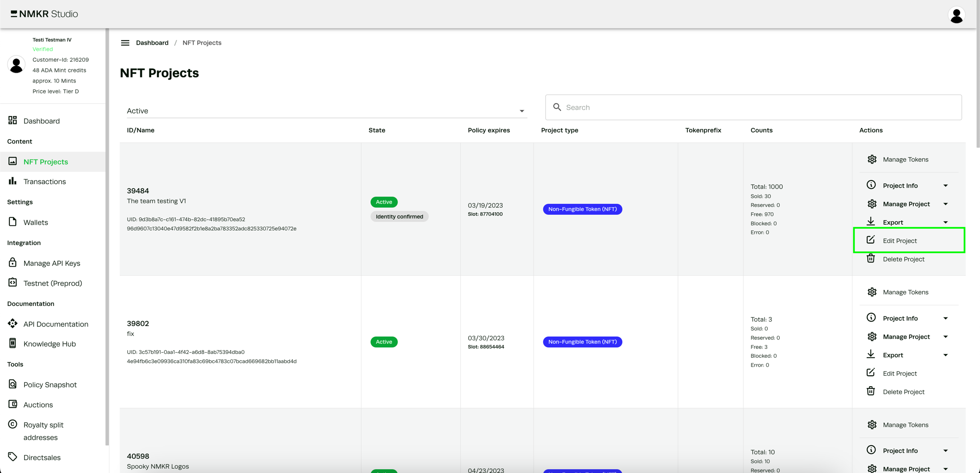980x473 pixels.
Task: Go to Transactions in sidebar
Action: tap(44, 182)
